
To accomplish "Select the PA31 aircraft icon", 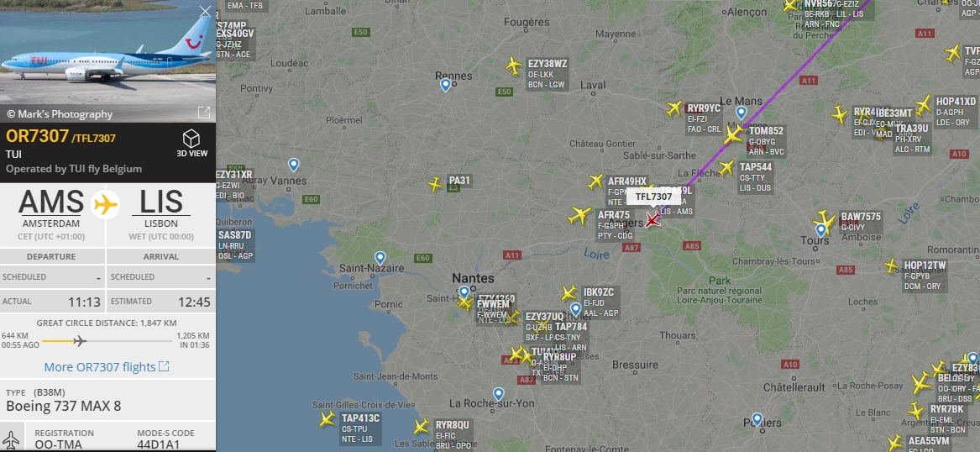I will [x=435, y=185].
